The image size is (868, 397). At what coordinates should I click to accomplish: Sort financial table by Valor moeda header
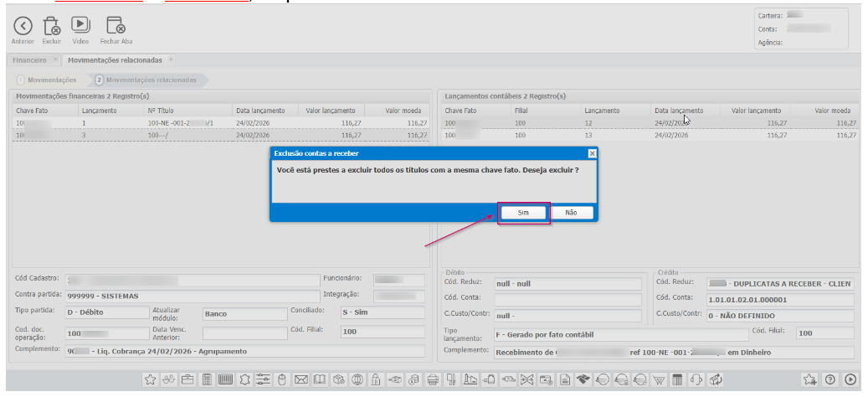[x=397, y=111]
